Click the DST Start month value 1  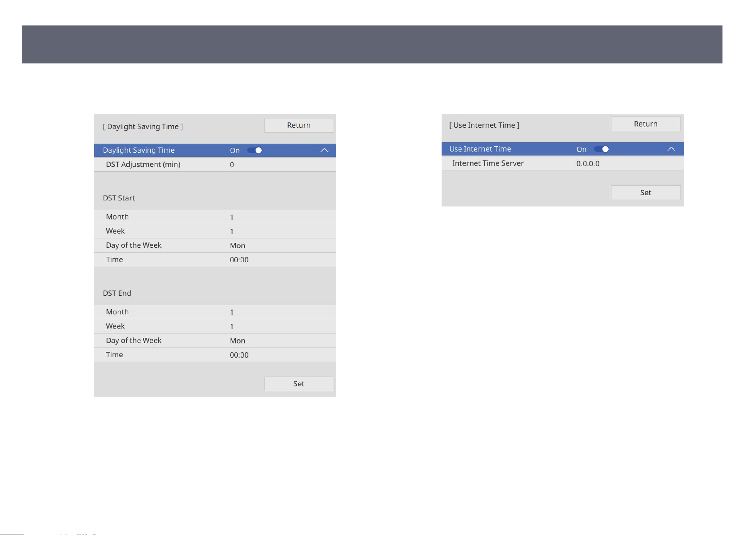pos(232,217)
